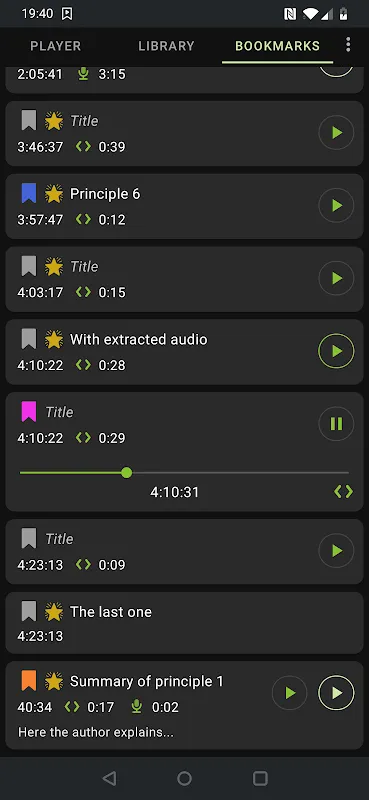Click the range brackets icon beside the 4:10:31 time
Image resolution: width=369 pixels, height=800 pixels.
pos(343,492)
